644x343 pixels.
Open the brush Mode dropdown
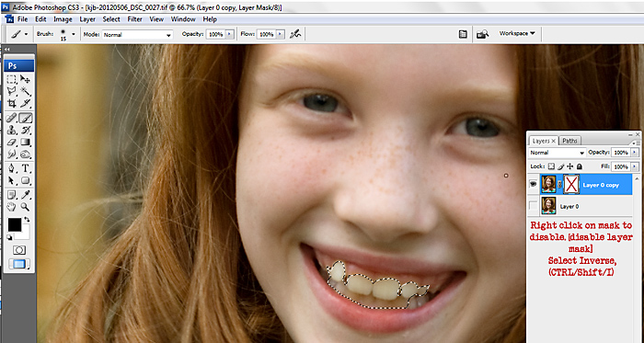pos(138,35)
